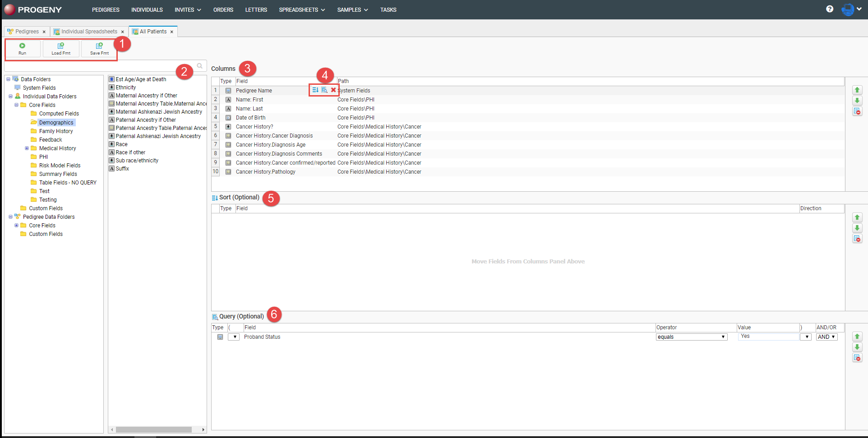This screenshot has width=868, height=438.
Task: Click the query icon beside Pedigree Name
Action: [324, 90]
